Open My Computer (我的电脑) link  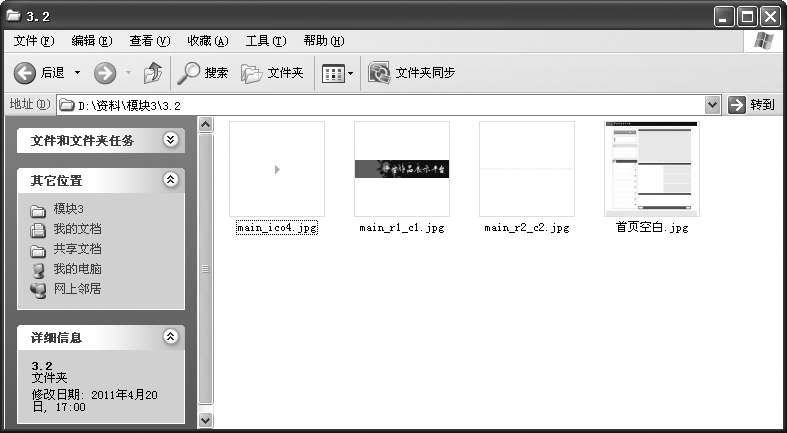click(x=77, y=269)
